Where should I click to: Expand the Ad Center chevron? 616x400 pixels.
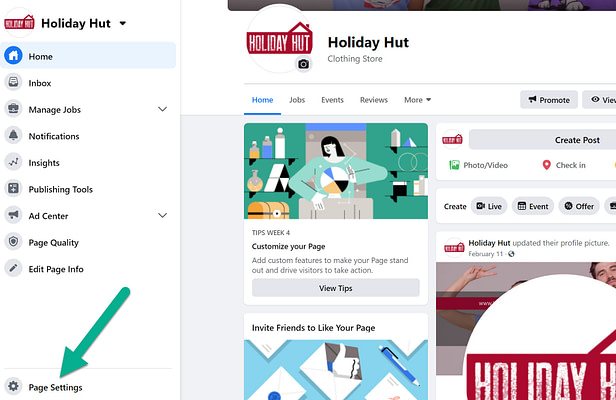click(162, 215)
